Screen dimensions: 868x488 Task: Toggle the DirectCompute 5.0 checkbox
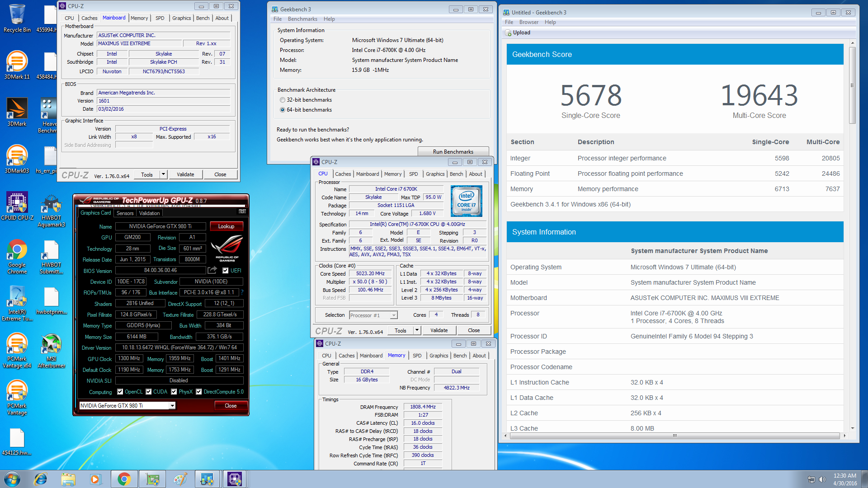click(198, 392)
